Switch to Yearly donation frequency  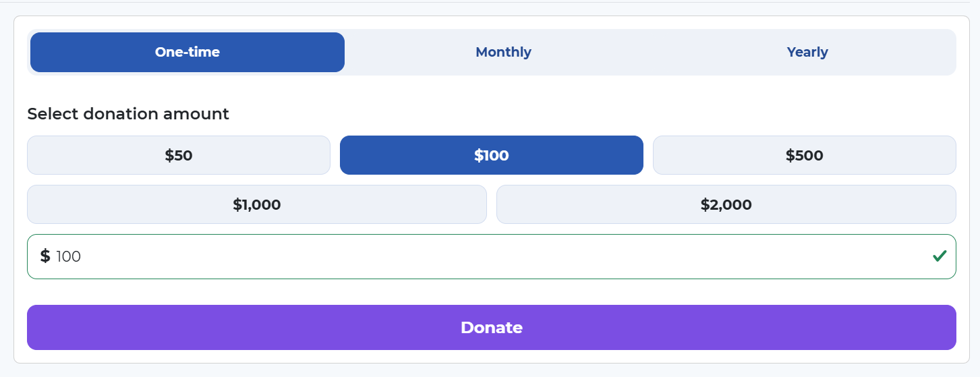[807, 52]
